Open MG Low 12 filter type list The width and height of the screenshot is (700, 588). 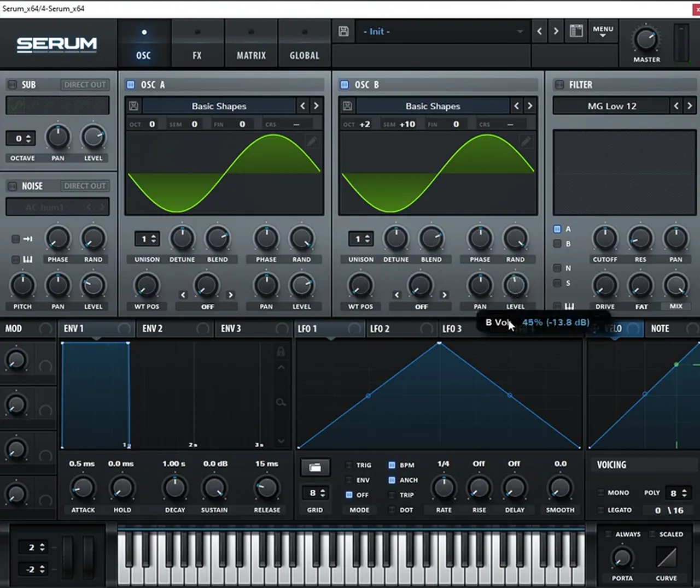click(612, 106)
